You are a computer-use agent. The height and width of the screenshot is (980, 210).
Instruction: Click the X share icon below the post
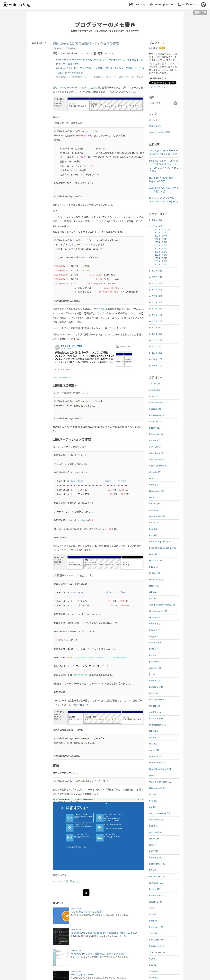[x=86, y=892]
